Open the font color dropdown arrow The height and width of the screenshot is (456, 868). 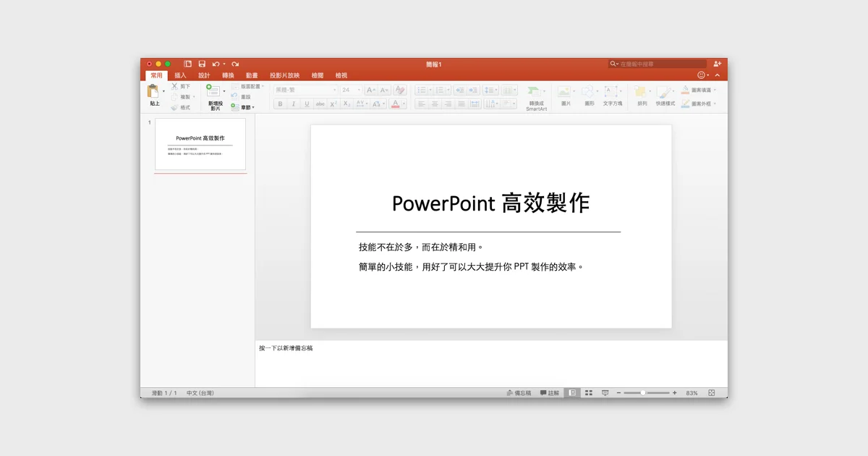404,104
